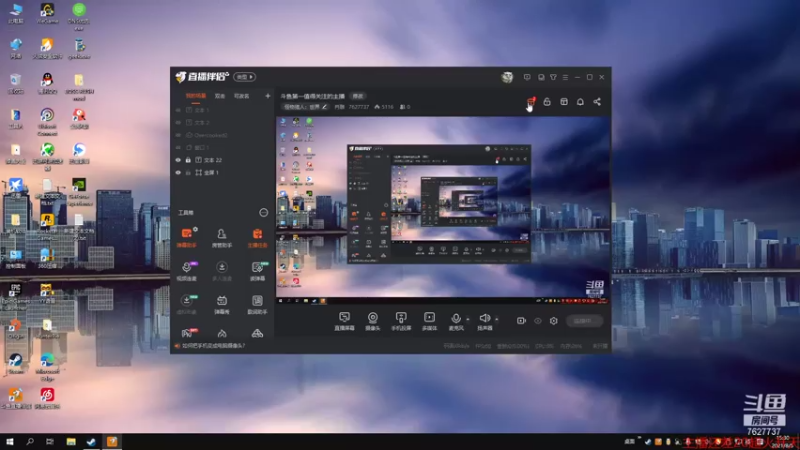The image size is (800, 450).
Task: Edit game category with the pencil icon
Action: coord(324,107)
